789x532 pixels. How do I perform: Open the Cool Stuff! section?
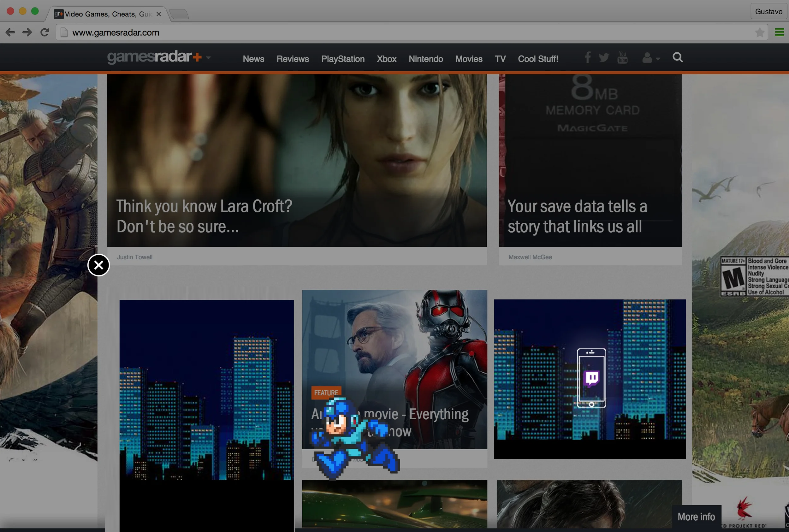coord(538,59)
